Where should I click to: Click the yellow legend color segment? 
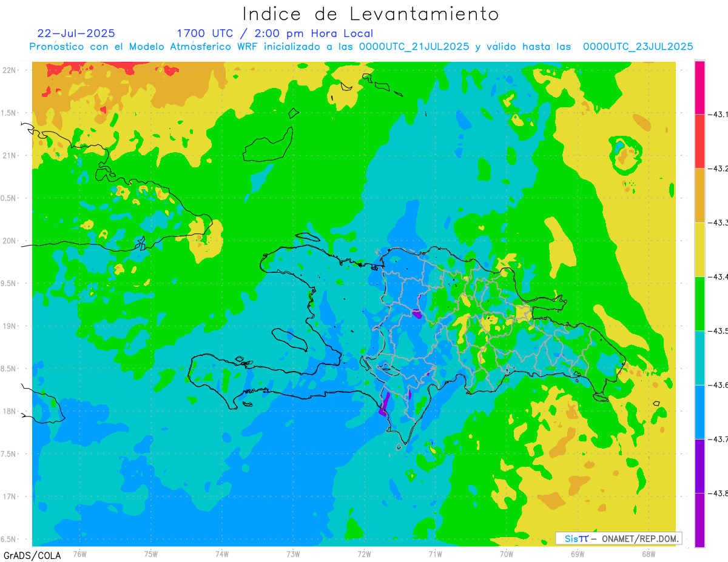point(699,249)
